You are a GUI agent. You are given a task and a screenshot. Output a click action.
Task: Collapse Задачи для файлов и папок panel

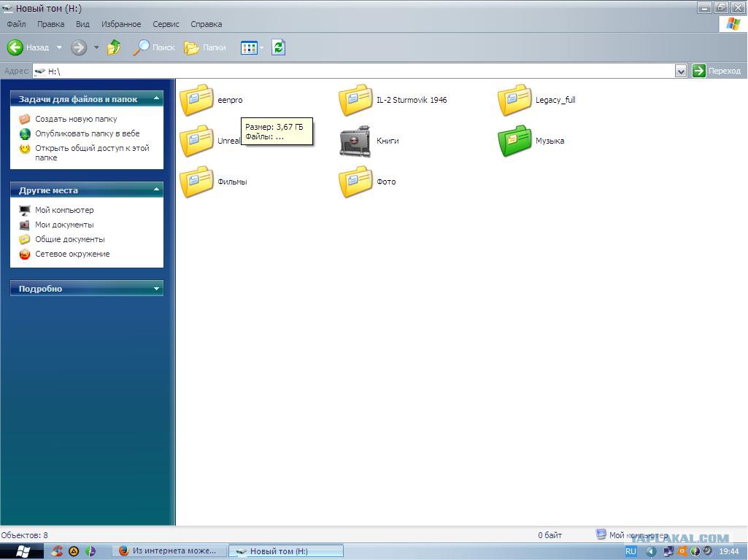click(156, 98)
